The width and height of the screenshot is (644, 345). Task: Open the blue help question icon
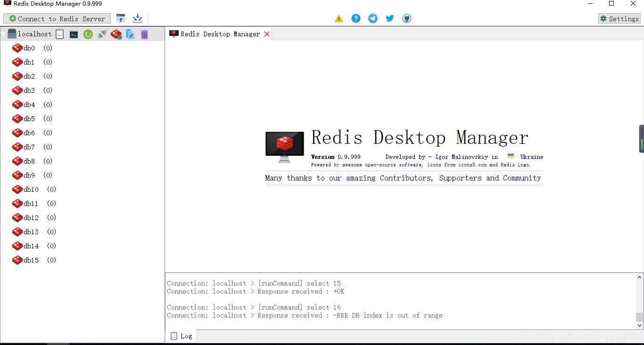click(x=356, y=18)
